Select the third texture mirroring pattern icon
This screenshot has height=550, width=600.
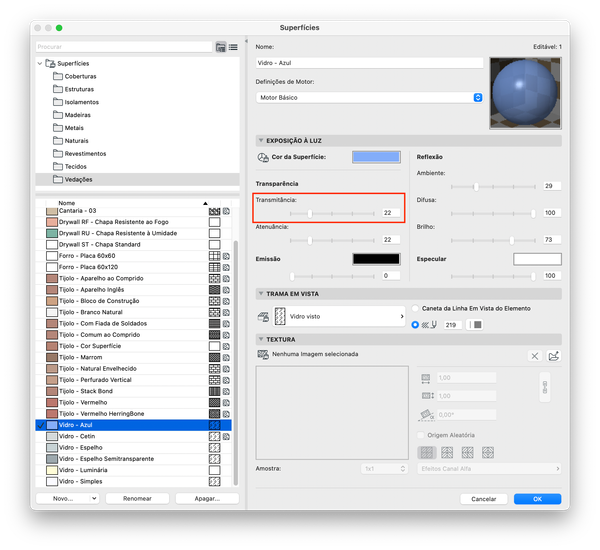(x=468, y=452)
